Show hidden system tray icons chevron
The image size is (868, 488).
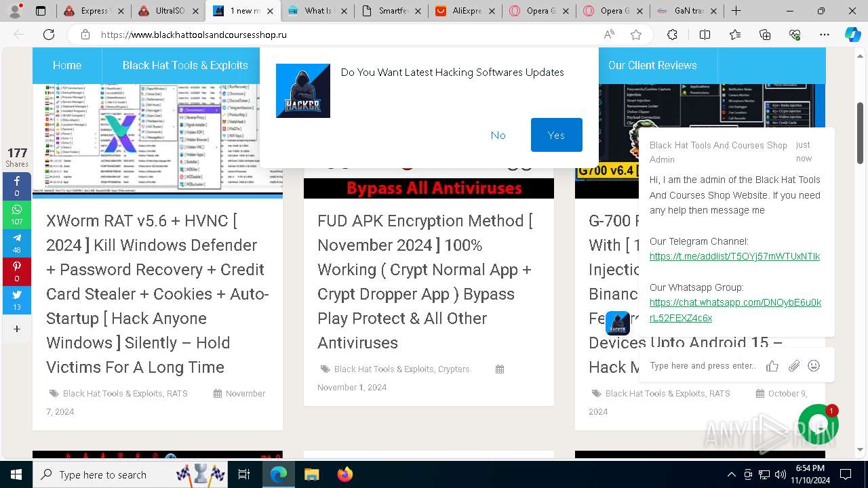[x=731, y=474]
